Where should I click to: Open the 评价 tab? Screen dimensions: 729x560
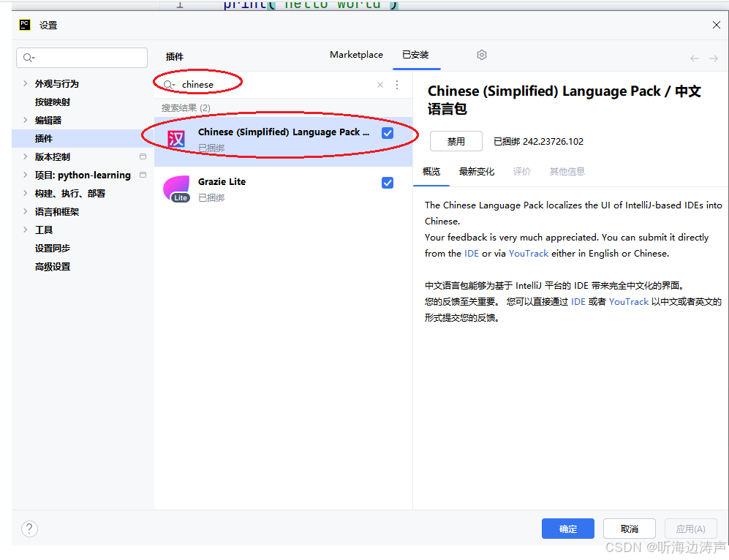point(521,172)
